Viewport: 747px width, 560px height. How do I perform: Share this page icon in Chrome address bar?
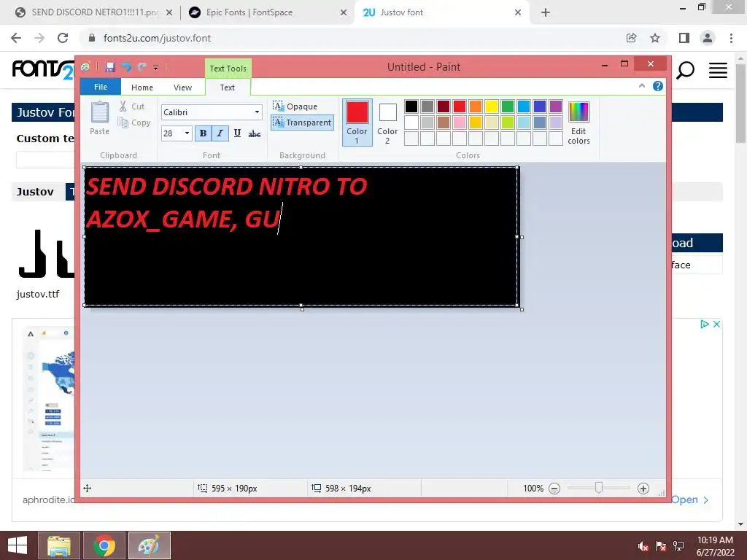[631, 38]
